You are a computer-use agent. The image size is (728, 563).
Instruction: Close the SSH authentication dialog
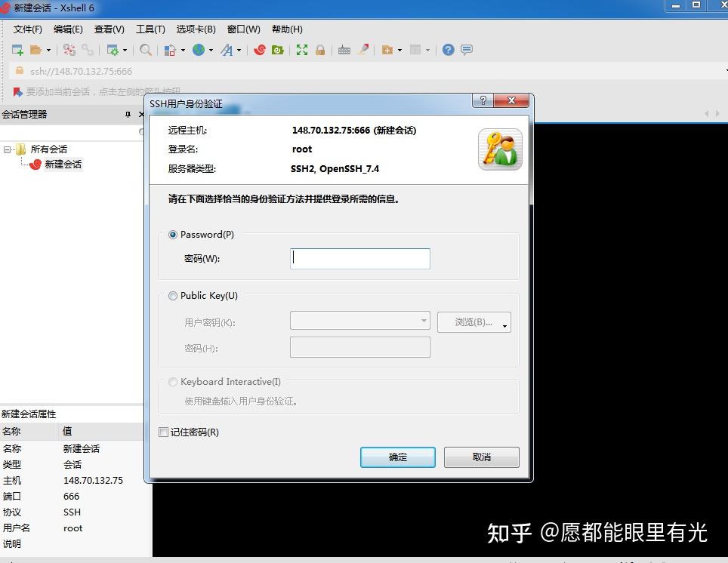tap(511, 100)
